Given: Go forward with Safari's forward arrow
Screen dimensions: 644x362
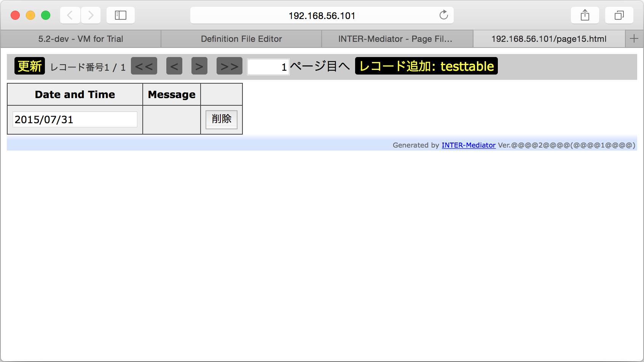Looking at the screenshot, I should pos(91,15).
